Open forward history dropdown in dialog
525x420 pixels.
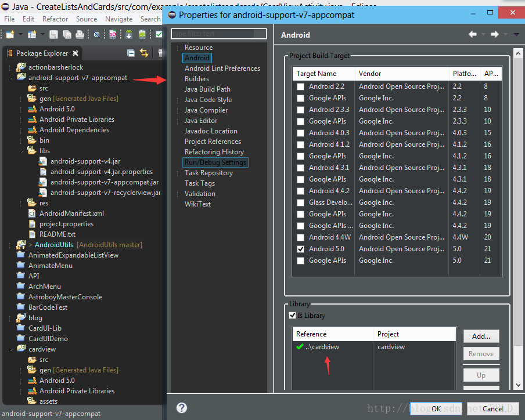coord(506,34)
